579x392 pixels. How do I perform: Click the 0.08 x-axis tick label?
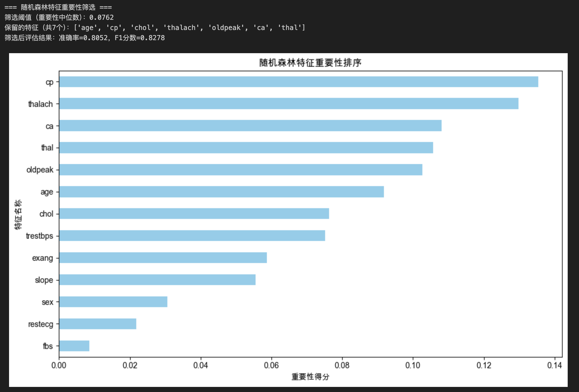(342, 365)
